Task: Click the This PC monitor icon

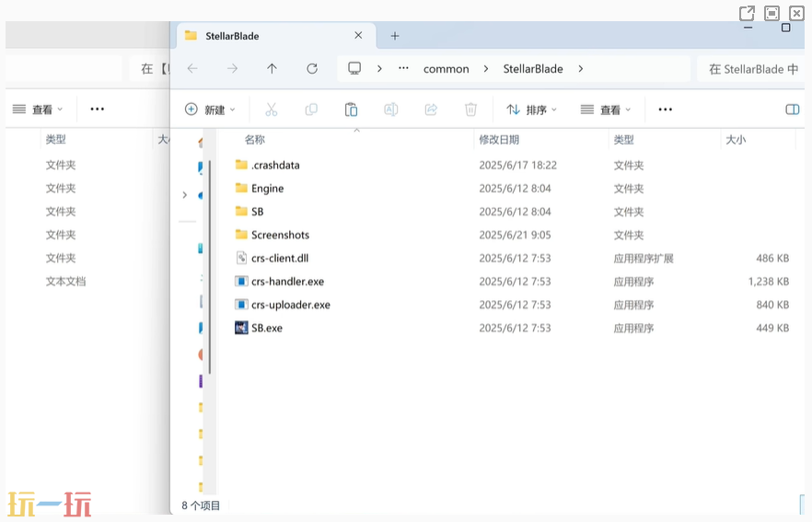Action: point(354,68)
